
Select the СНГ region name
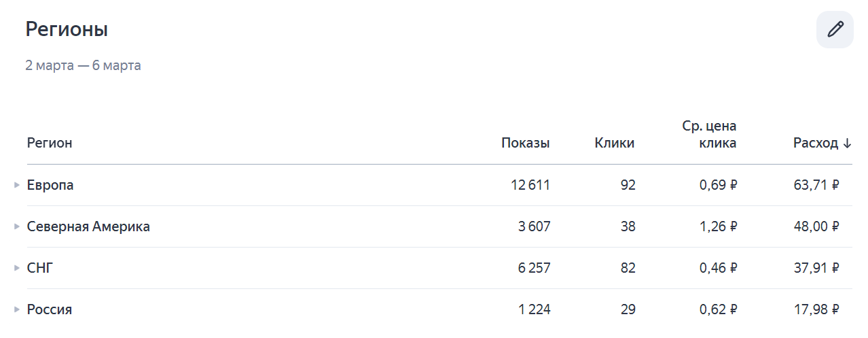click(40, 268)
